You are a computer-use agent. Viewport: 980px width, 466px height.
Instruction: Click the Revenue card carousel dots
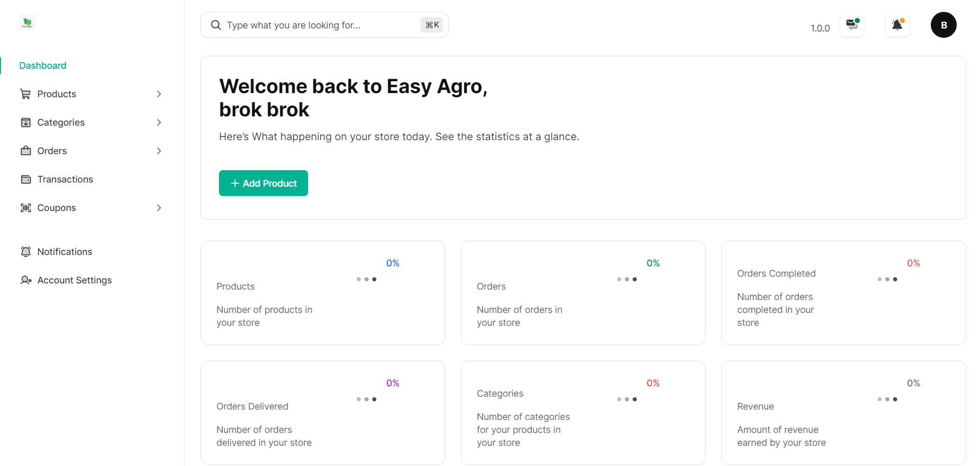[887, 399]
